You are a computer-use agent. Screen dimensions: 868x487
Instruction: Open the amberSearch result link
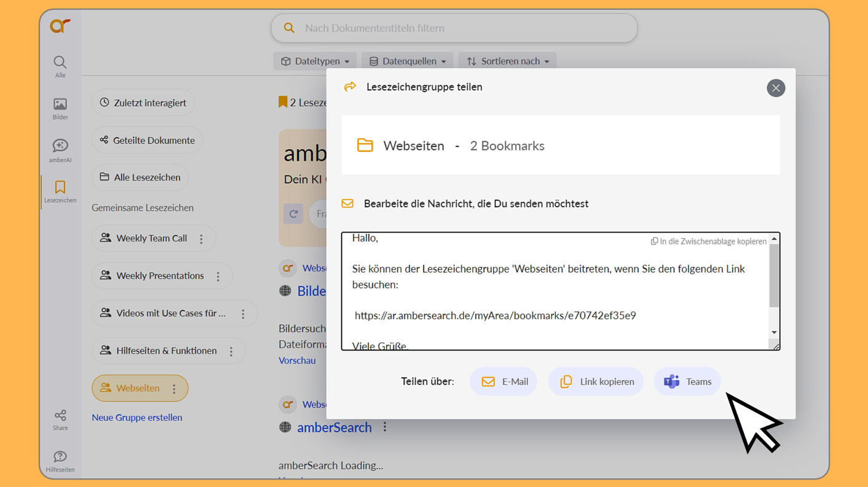tap(334, 427)
